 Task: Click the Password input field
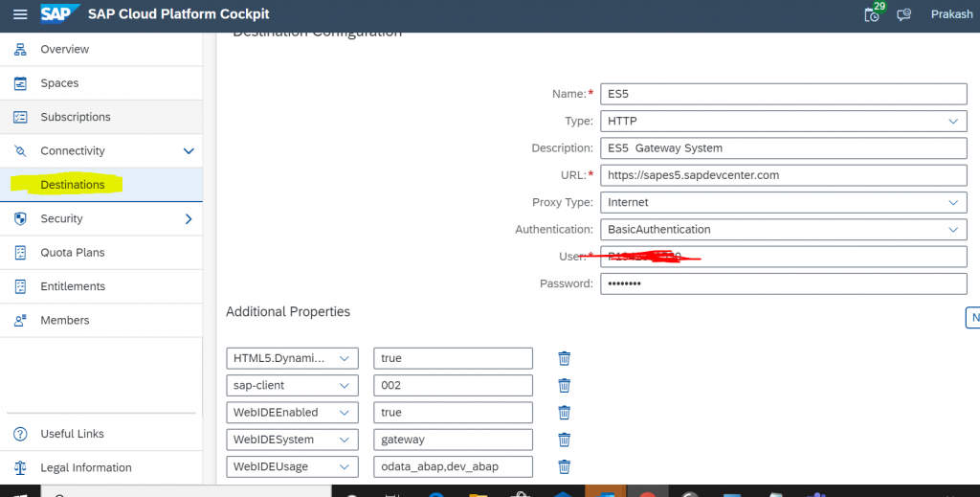pyautogui.click(x=784, y=283)
